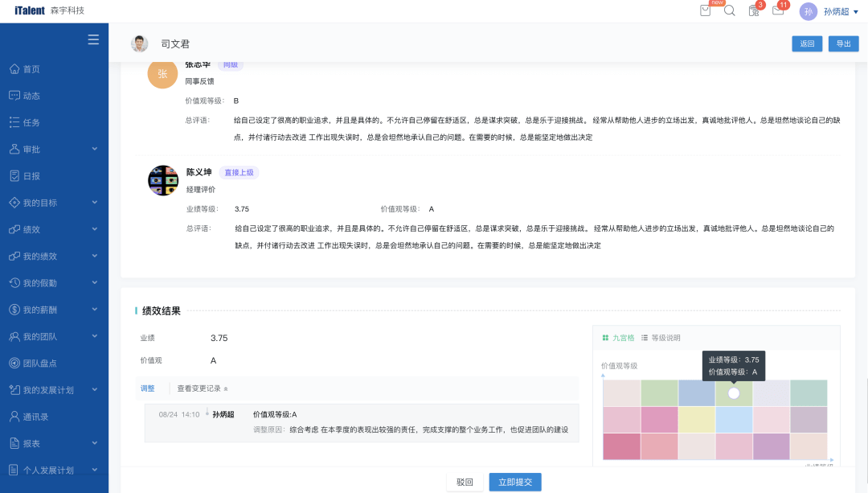Screen dimensions: 868x493
Task: Switch to the 等级说明 tab
Action: click(661, 338)
